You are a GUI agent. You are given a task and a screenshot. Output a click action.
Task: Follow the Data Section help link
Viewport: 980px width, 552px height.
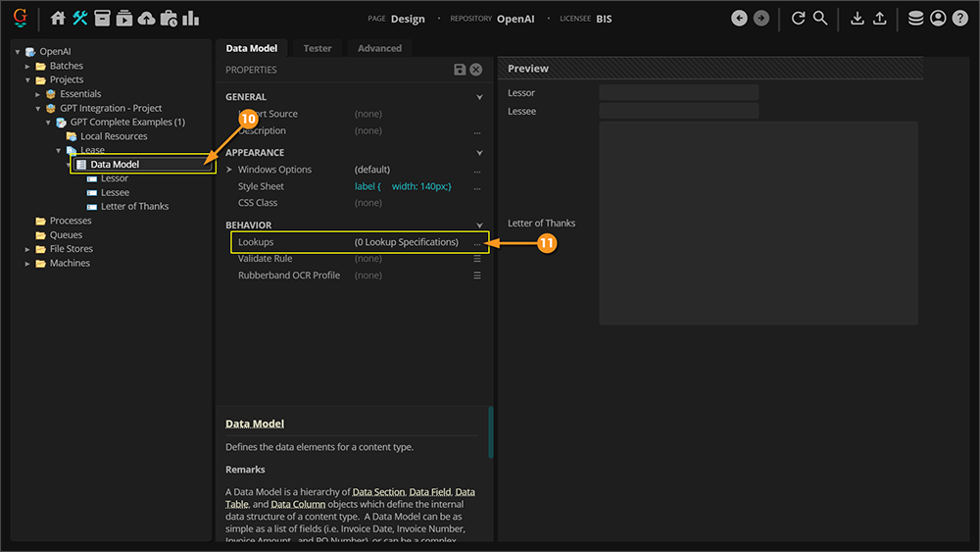point(377,491)
